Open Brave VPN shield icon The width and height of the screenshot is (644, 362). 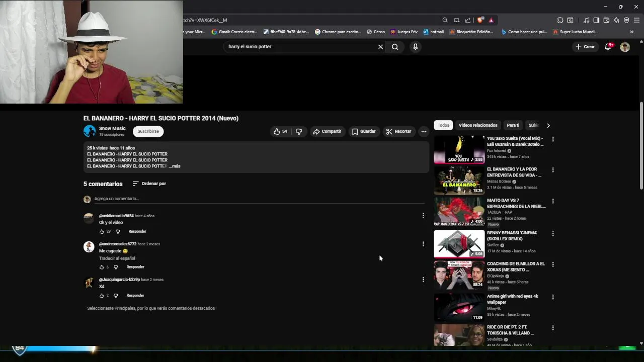(626, 20)
